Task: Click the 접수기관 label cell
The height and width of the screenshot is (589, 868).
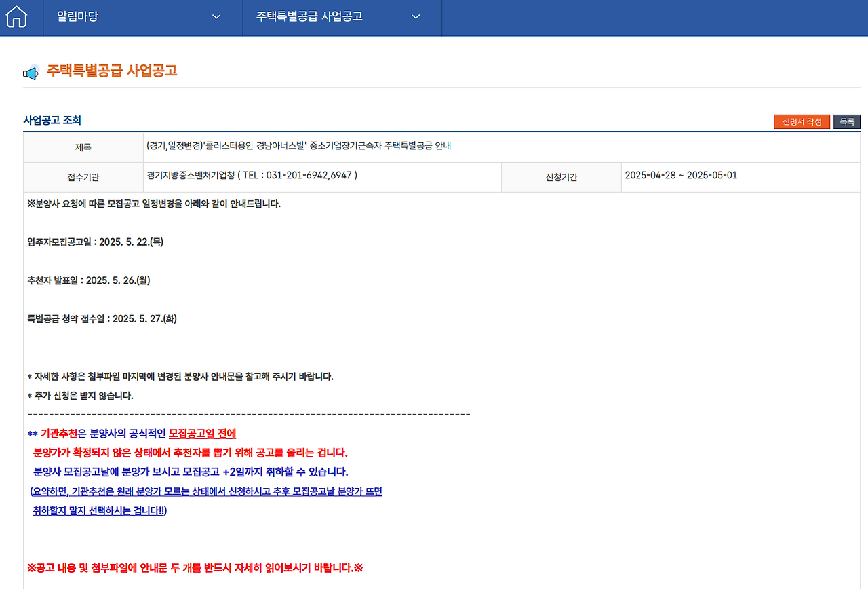Action: point(83,177)
